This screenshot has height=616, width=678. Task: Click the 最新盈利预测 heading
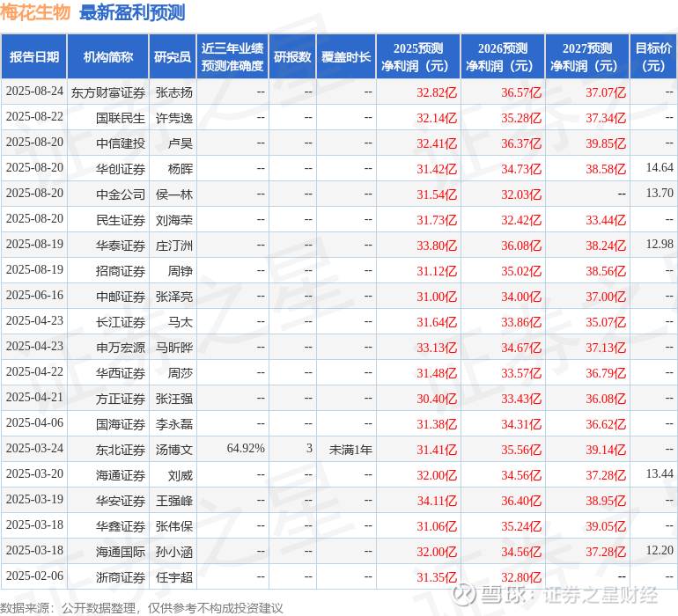tap(132, 12)
